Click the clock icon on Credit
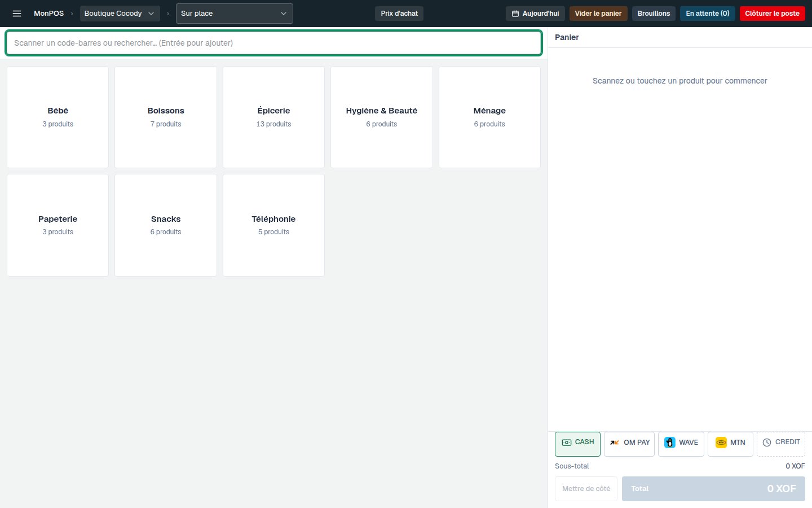The image size is (812, 508). pyautogui.click(x=767, y=443)
